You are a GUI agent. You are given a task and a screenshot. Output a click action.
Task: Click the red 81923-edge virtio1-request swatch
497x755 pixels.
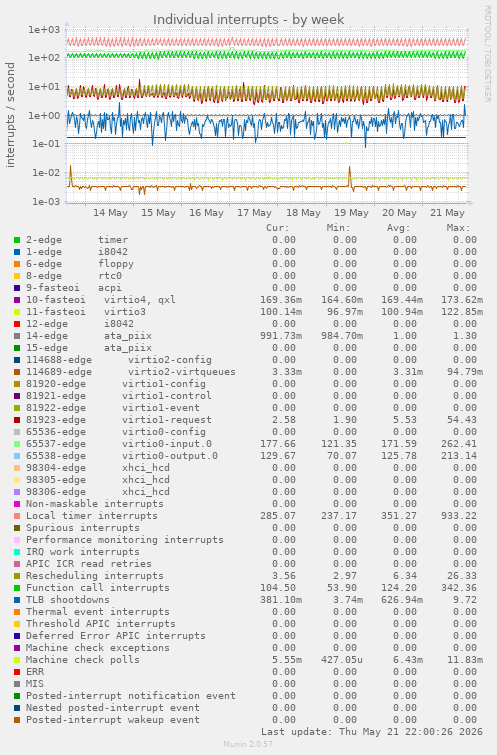click(x=17, y=420)
